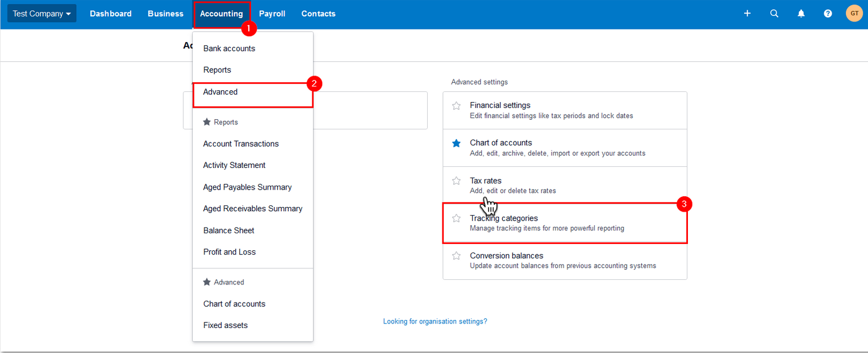Open search using the magnifier icon
The height and width of the screenshot is (353, 868).
click(x=774, y=14)
